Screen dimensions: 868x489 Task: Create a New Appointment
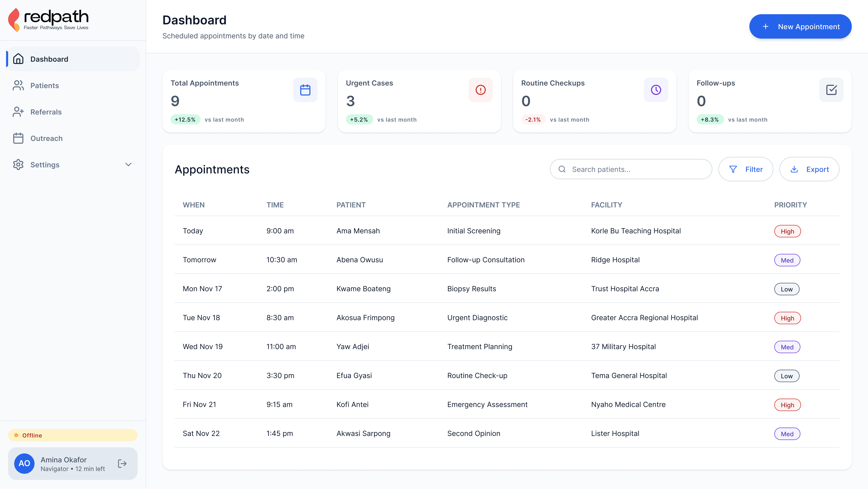(x=800, y=27)
